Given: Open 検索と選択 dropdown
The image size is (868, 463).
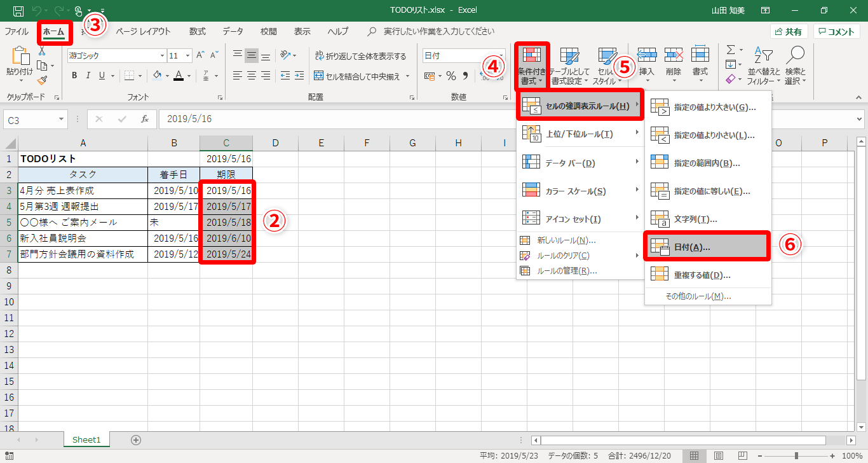Looking at the screenshot, I should click(795, 66).
